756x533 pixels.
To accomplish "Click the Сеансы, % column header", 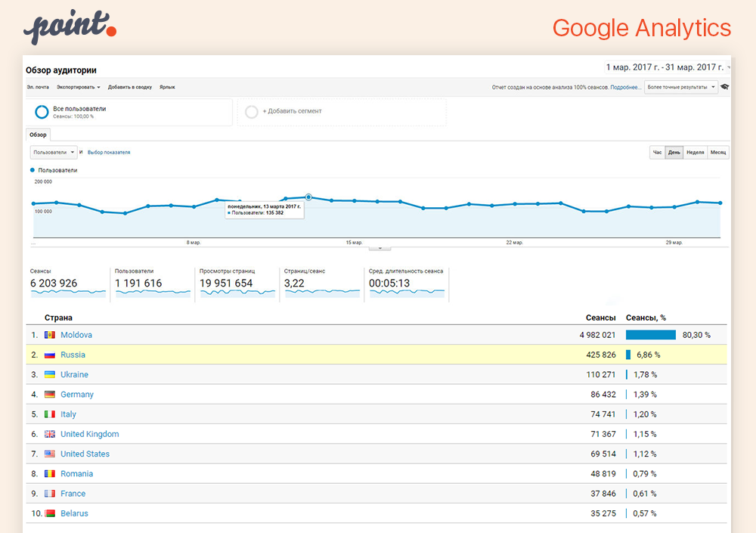I will tap(646, 318).
